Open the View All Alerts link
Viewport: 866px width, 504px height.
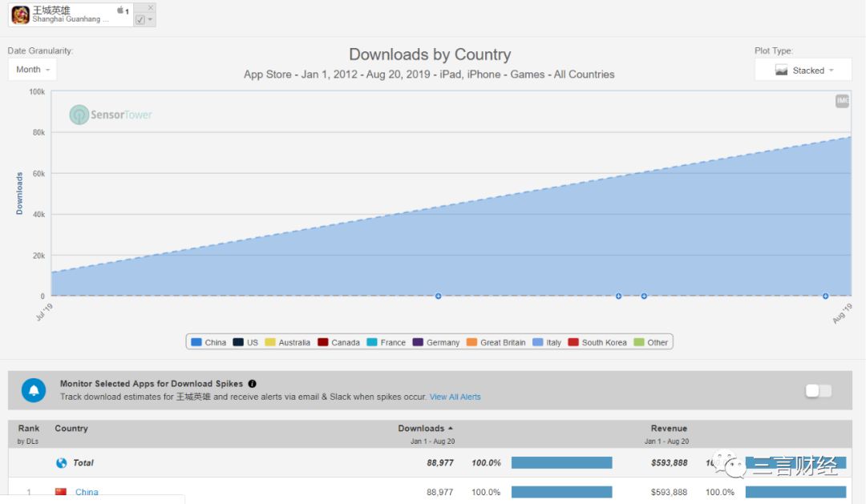(455, 397)
